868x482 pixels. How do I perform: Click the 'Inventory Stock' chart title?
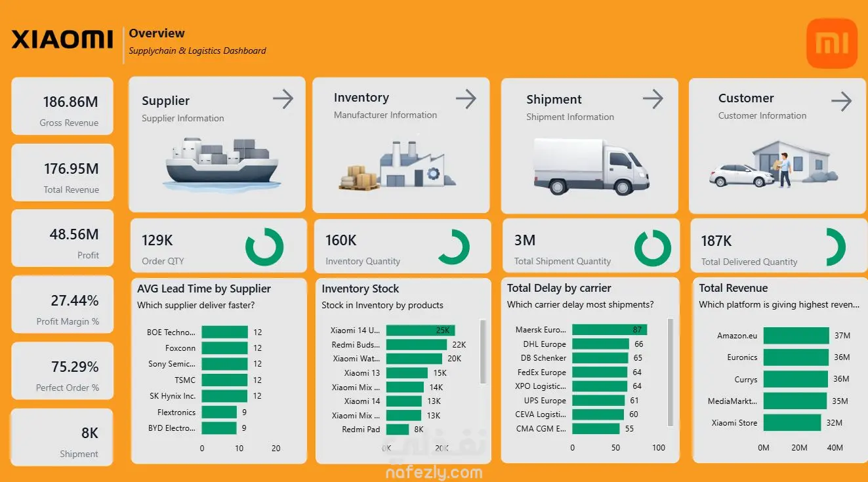click(x=360, y=289)
